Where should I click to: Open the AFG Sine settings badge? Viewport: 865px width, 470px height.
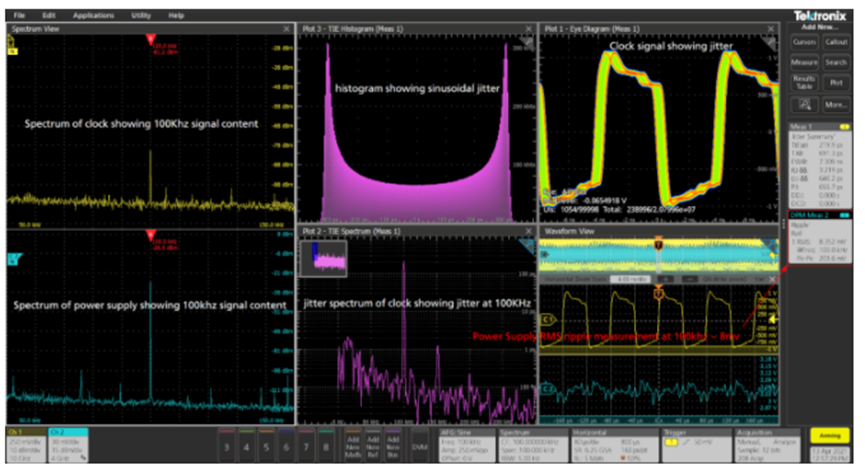468,447
